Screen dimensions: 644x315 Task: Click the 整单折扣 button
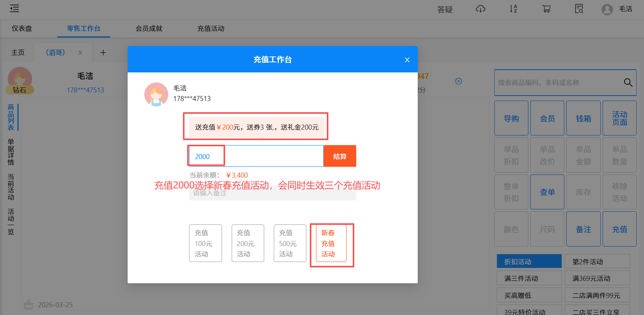511,192
